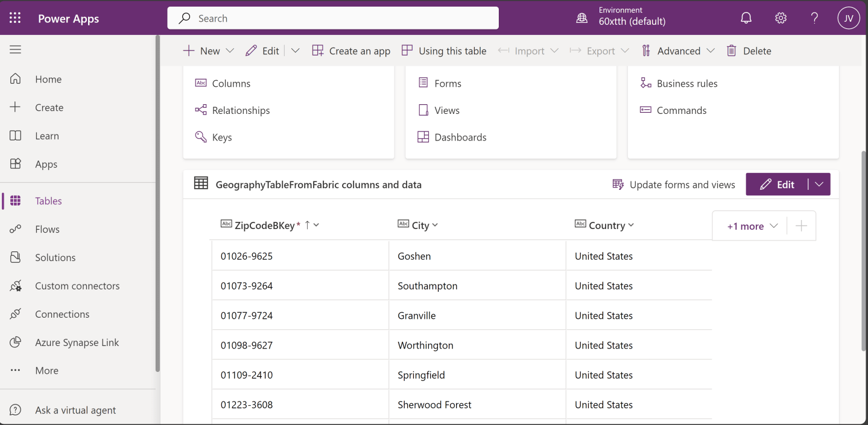
Task: Click the More ellipsis icon in sidebar
Action: (x=16, y=371)
